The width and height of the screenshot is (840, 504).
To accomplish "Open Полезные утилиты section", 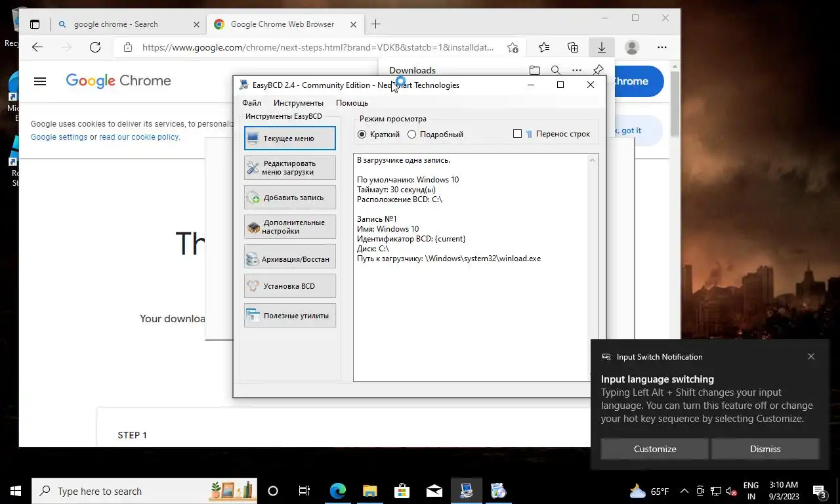I will [290, 316].
